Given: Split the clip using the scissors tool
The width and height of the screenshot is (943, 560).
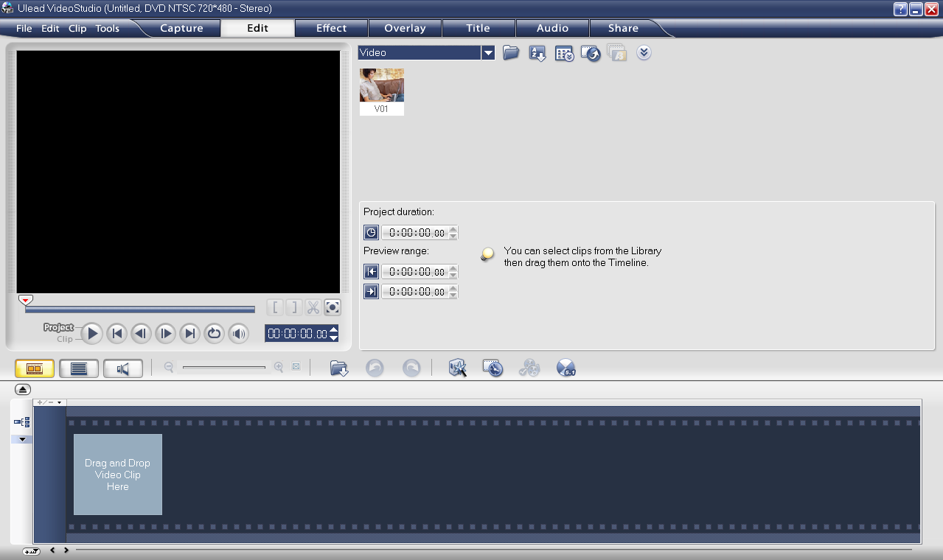Looking at the screenshot, I should pyautogui.click(x=312, y=307).
